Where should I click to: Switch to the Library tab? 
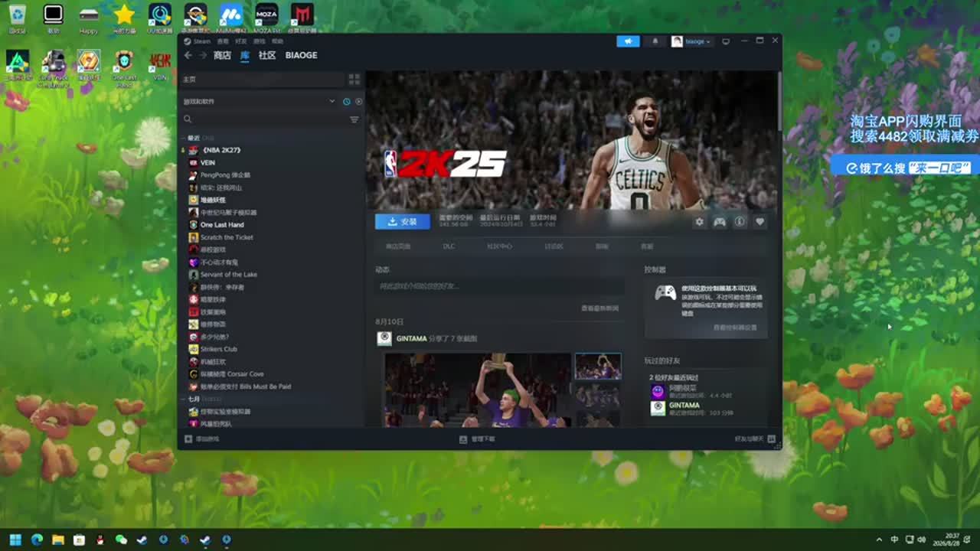point(245,55)
